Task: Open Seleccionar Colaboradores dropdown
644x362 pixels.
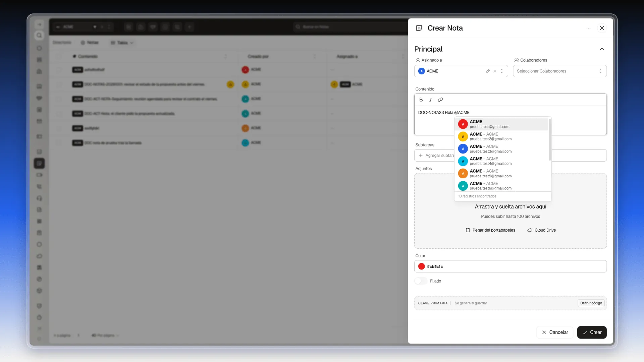Action: tap(560, 71)
